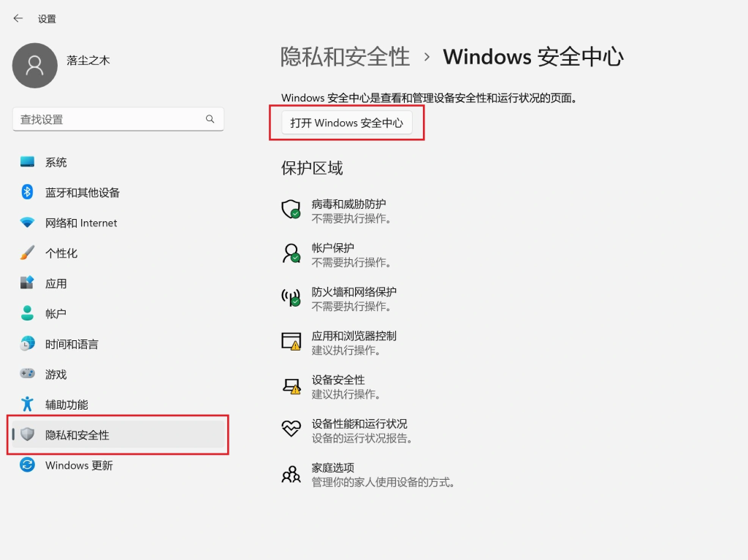748x560 pixels.
Task: Select 辅助功能 in sidebar
Action: click(118, 404)
